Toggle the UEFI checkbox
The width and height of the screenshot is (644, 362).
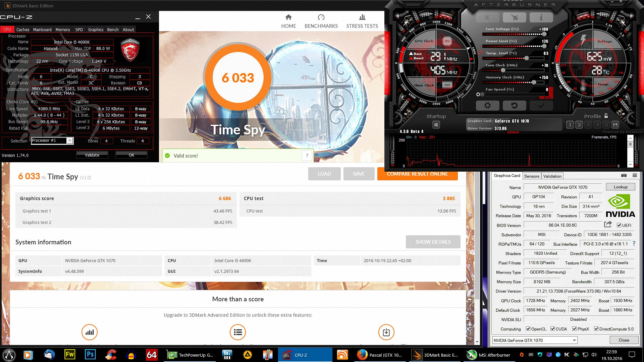[x=619, y=225]
